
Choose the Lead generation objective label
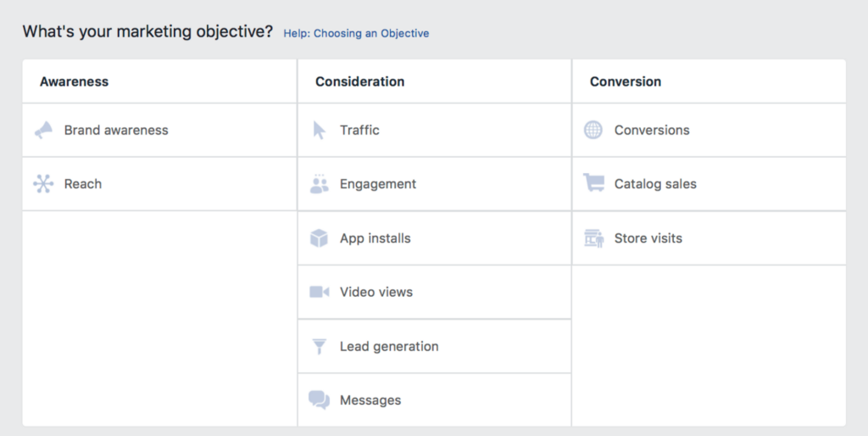point(389,346)
